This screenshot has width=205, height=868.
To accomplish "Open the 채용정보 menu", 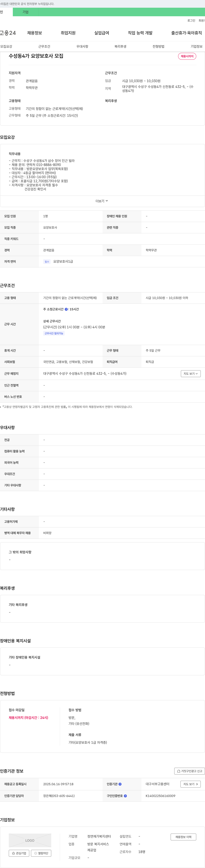I will [34, 33].
